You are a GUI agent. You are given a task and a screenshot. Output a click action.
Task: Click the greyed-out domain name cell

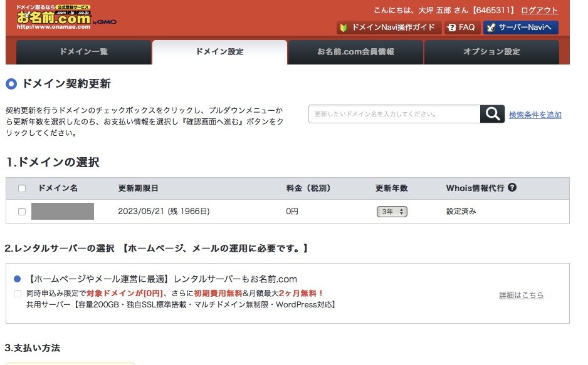click(x=63, y=211)
